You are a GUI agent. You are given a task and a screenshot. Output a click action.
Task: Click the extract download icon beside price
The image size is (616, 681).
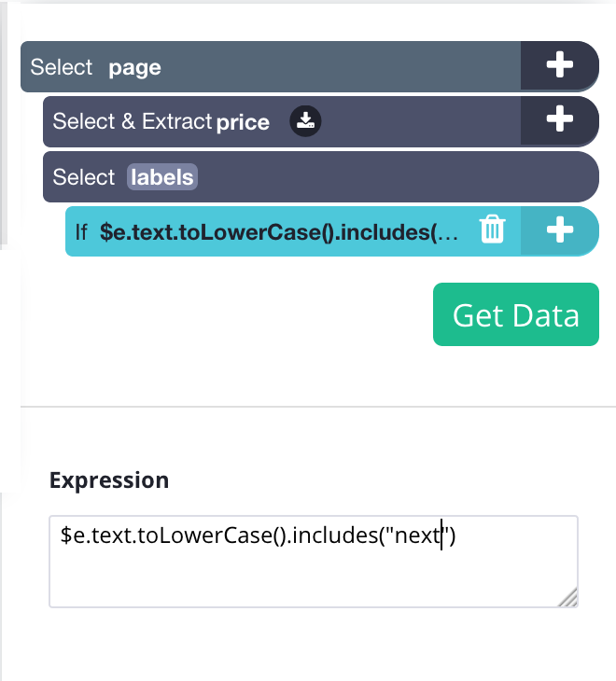(x=305, y=121)
